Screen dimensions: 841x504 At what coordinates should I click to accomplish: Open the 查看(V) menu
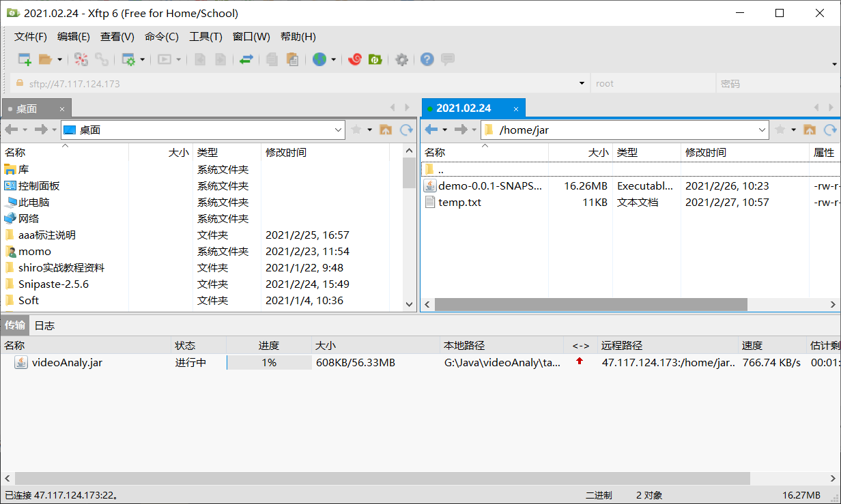(117, 37)
